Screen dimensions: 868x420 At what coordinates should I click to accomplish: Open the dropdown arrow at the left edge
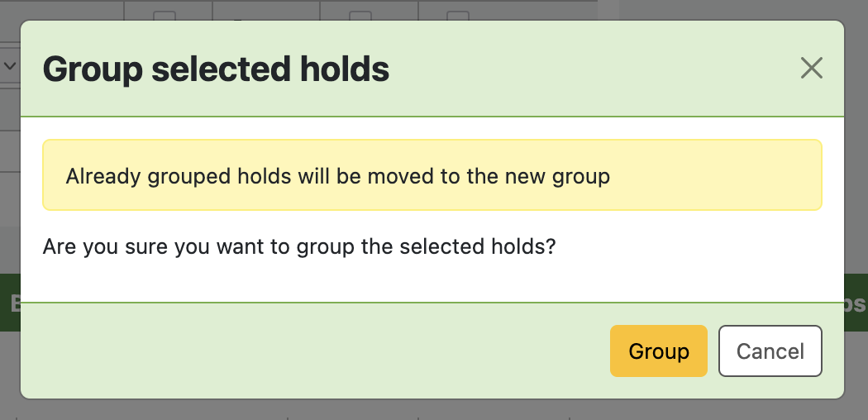click(x=9, y=66)
